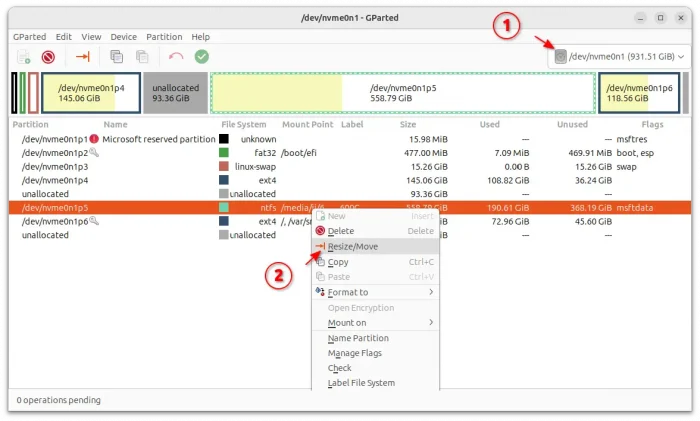The height and width of the screenshot is (421, 700).
Task: Click the ext4 color swatch for nvme0n1p4
Action: [x=224, y=180]
